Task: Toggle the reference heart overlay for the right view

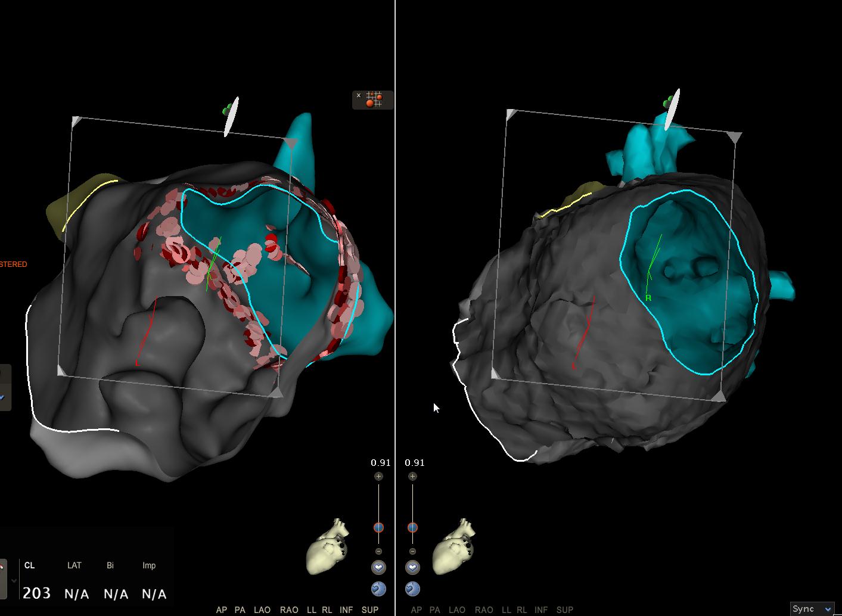Action: 413,567
